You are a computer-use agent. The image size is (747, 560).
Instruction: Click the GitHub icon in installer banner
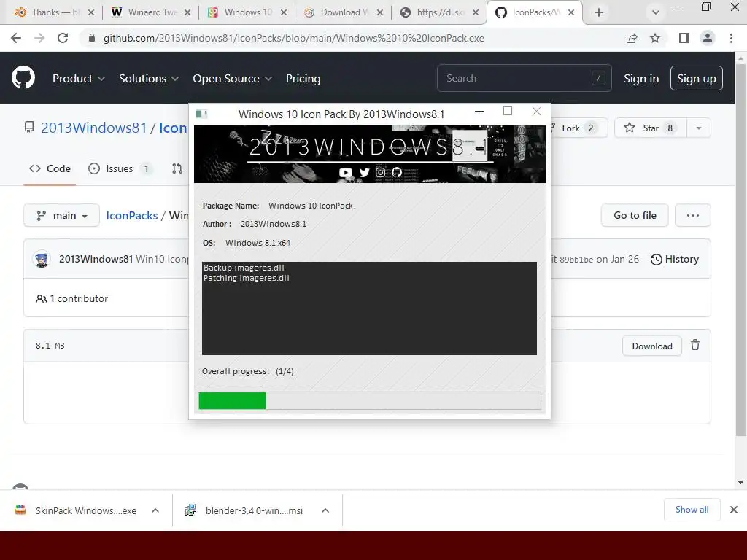(x=397, y=172)
